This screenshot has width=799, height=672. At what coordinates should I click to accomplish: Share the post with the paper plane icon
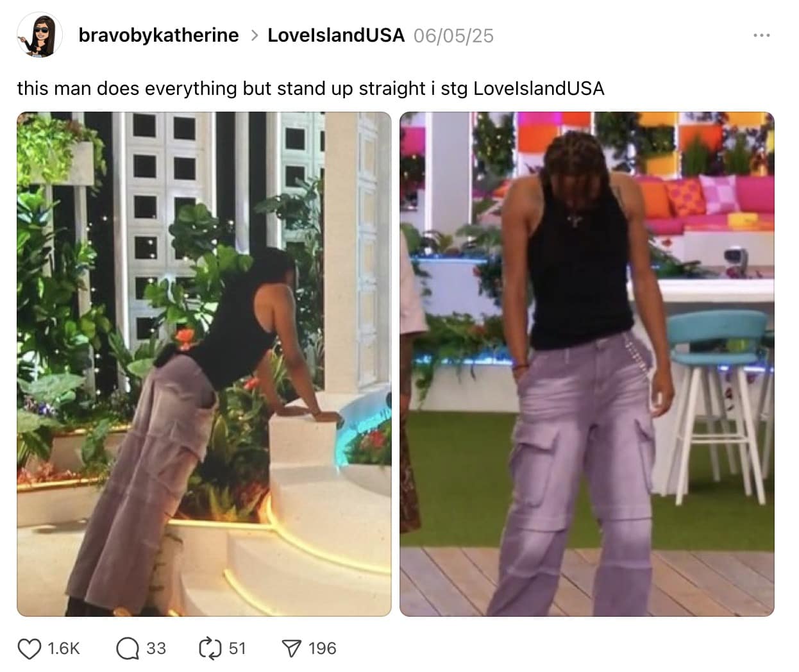point(292,648)
